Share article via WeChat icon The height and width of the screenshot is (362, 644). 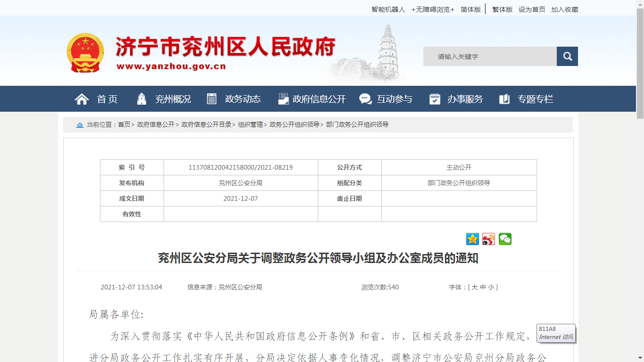(505, 239)
